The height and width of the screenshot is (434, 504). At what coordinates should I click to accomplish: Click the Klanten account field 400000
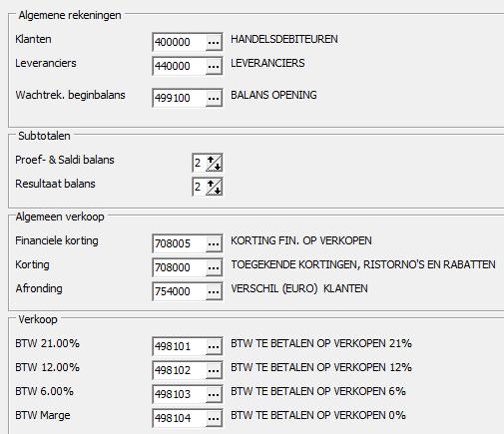[179, 42]
